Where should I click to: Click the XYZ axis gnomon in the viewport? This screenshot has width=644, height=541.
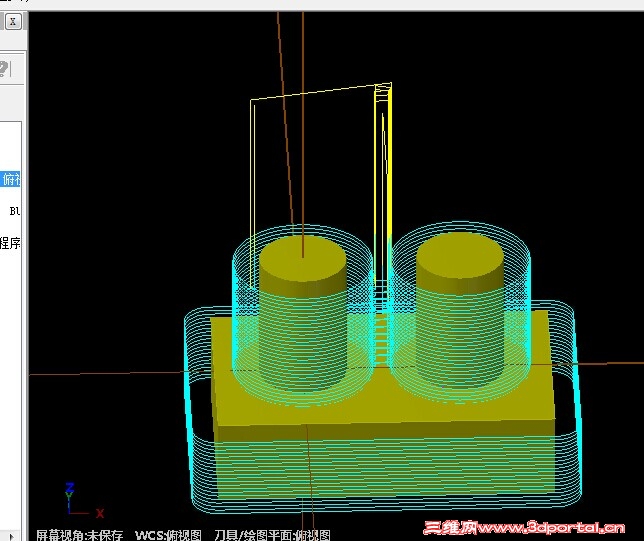pyautogui.click(x=84, y=500)
